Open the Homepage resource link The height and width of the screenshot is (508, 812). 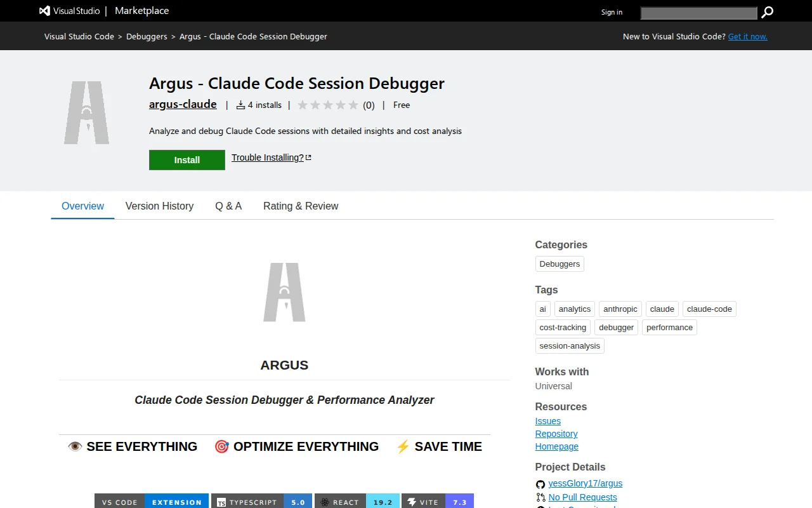tap(557, 446)
